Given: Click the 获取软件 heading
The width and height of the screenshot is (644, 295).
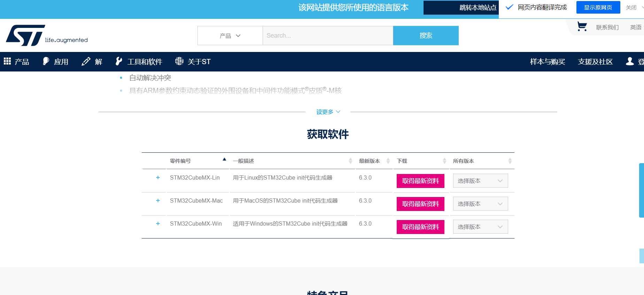Looking at the screenshot, I should click(x=328, y=134).
